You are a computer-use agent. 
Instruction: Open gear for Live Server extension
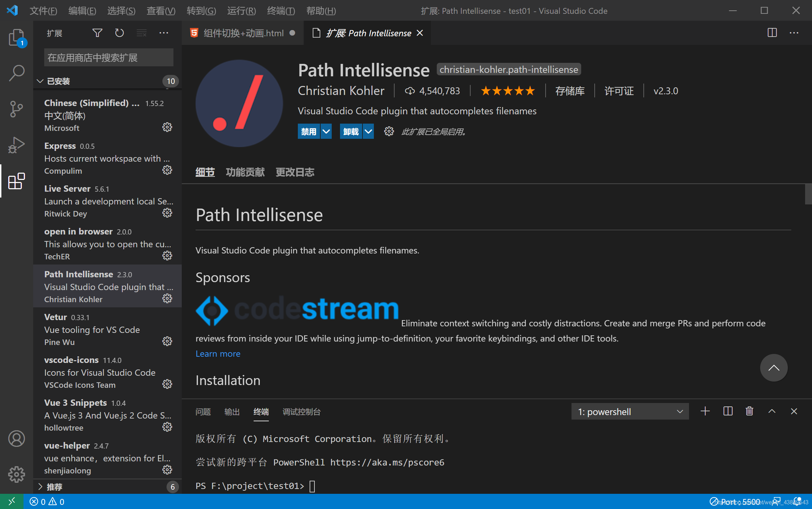point(167,213)
